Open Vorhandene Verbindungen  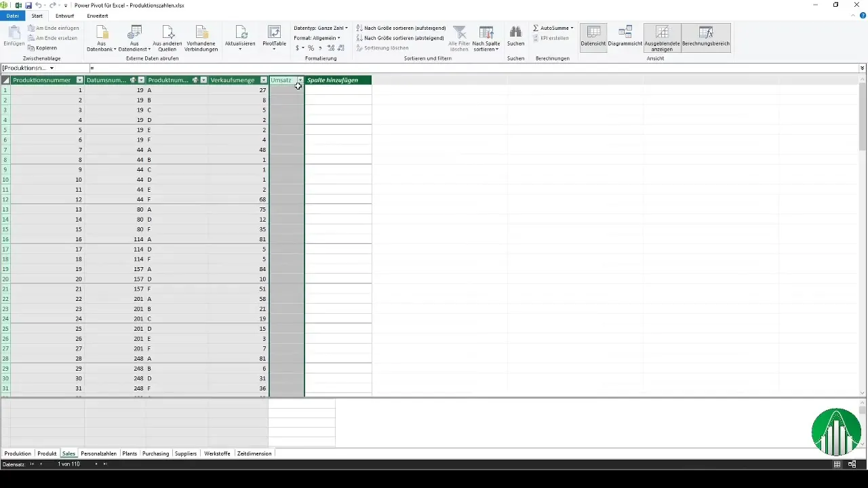click(201, 38)
